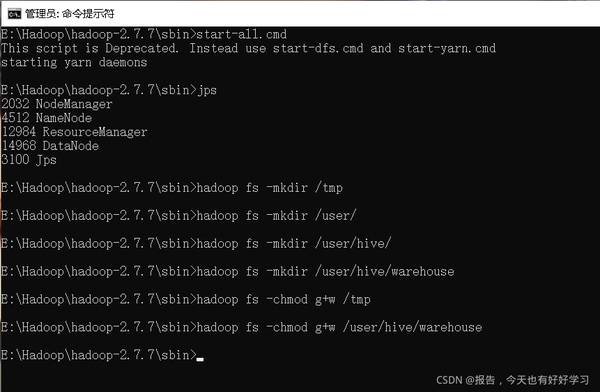Image resolution: width=600 pixels, height=392 pixels.
Task: Click the start-all.cmd command line
Action: [143, 34]
